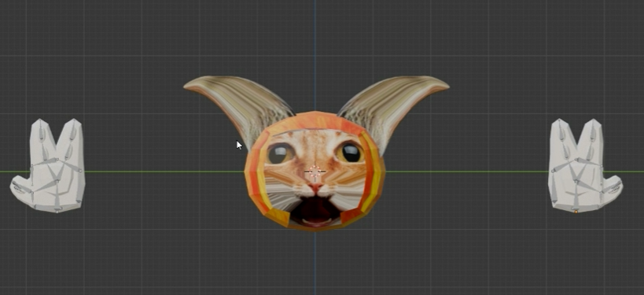This screenshot has height=295, width=644.
Task: Click the cat's pink nose
Action: 315,188
